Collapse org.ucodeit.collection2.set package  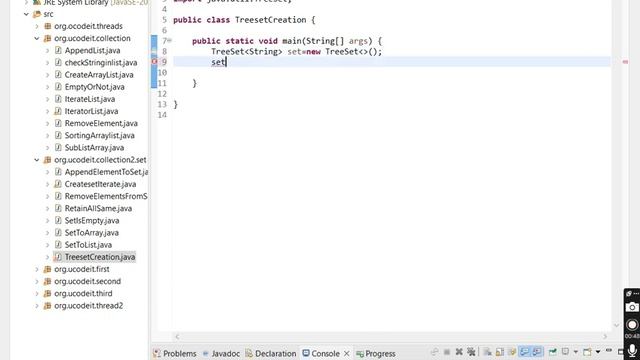click(37, 160)
